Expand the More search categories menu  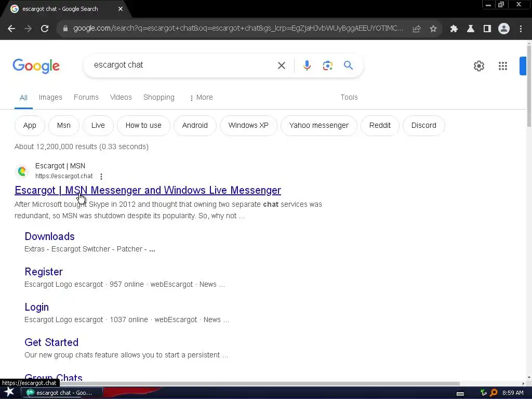coord(201,97)
